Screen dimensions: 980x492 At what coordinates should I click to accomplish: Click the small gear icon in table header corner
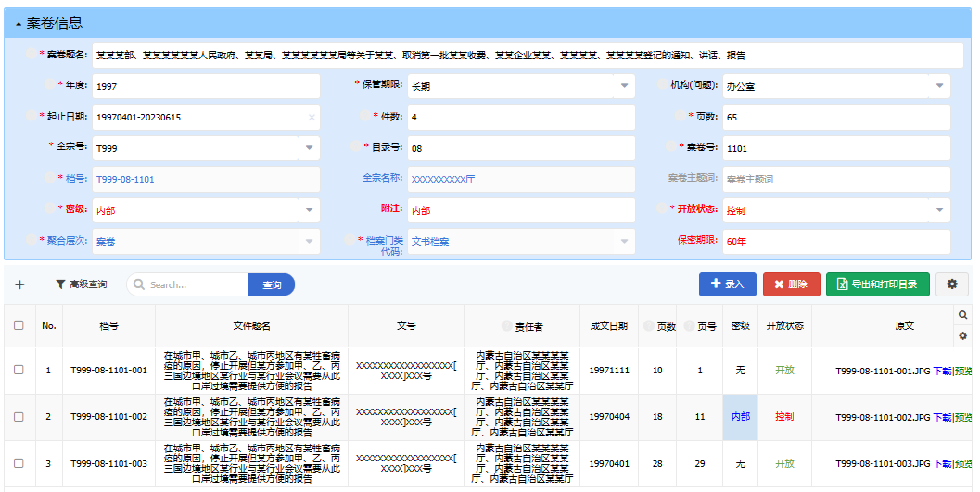pyautogui.click(x=963, y=336)
